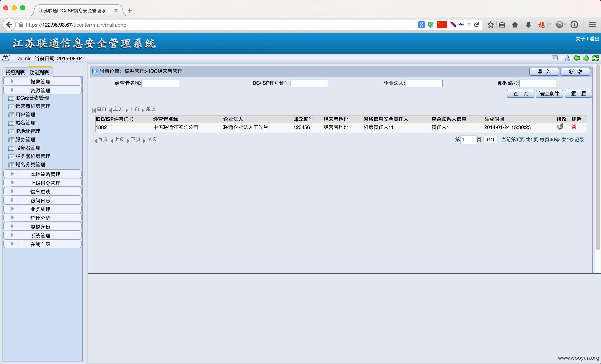The width and height of the screenshot is (601, 364).
Task: Open IDC经营者管理 in sidebar
Action: 32,98
